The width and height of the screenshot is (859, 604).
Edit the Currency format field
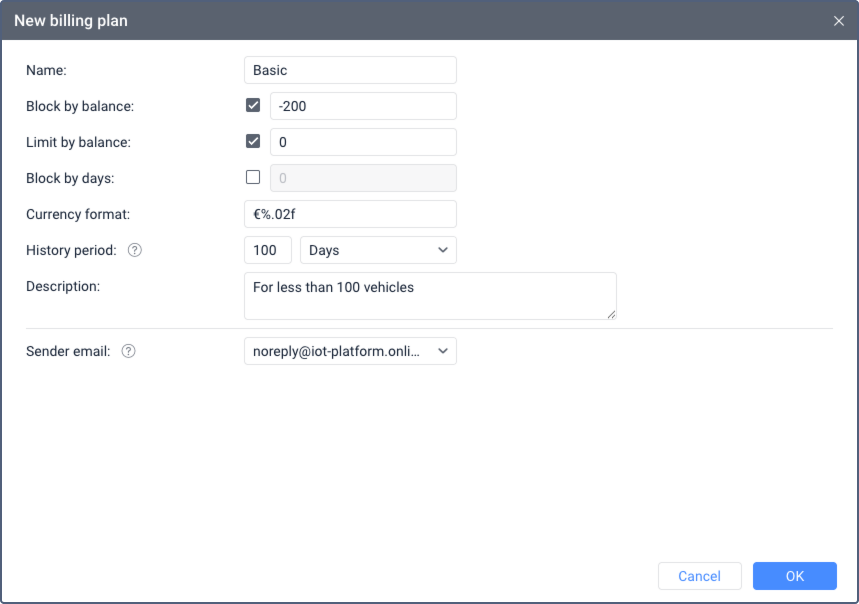[x=350, y=214]
